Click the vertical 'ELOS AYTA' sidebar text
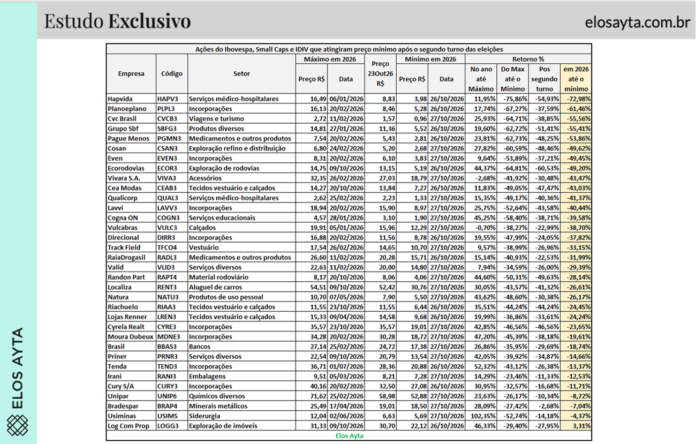Viewport: 696px width, 444px height. [x=17, y=369]
